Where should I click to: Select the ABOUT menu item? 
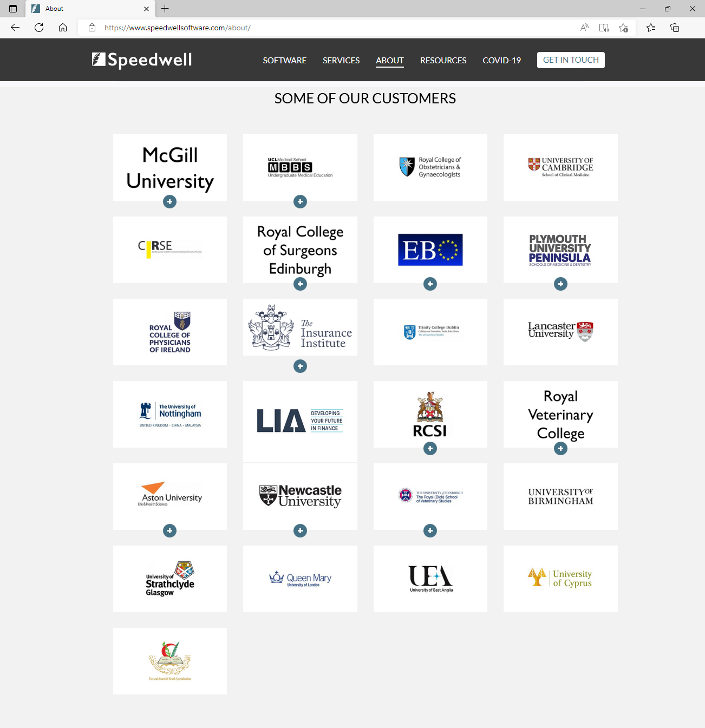point(390,60)
